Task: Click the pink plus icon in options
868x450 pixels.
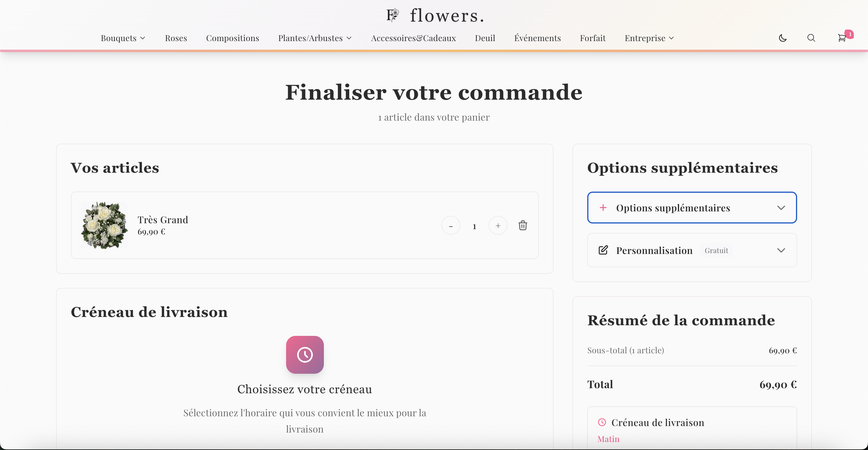Action: (x=603, y=208)
